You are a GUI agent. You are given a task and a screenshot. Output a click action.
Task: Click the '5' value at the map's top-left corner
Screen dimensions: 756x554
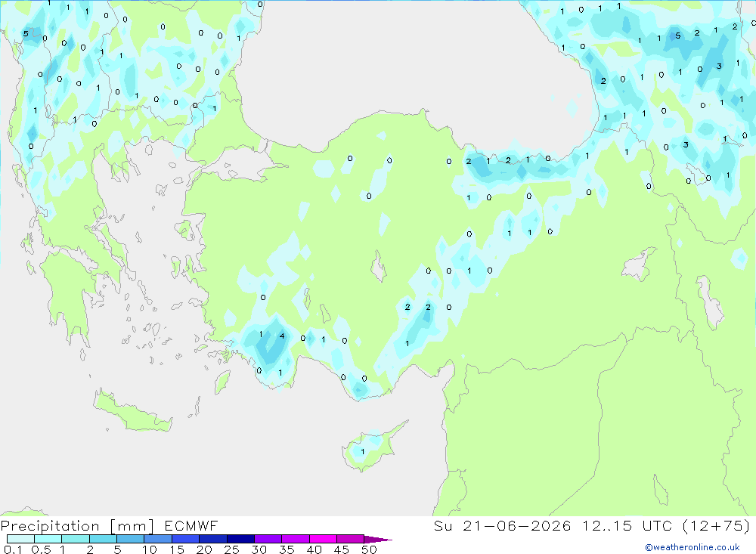coord(26,34)
